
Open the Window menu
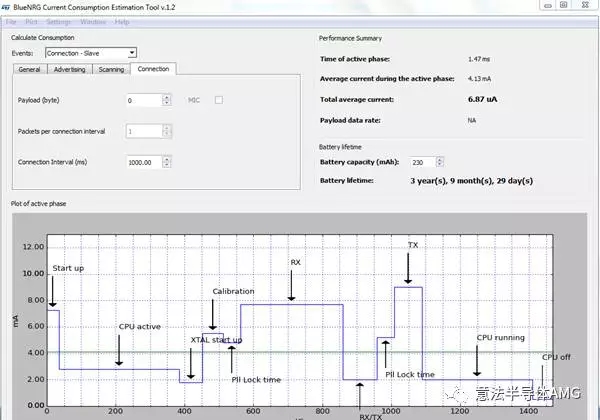(x=93, y=22)
